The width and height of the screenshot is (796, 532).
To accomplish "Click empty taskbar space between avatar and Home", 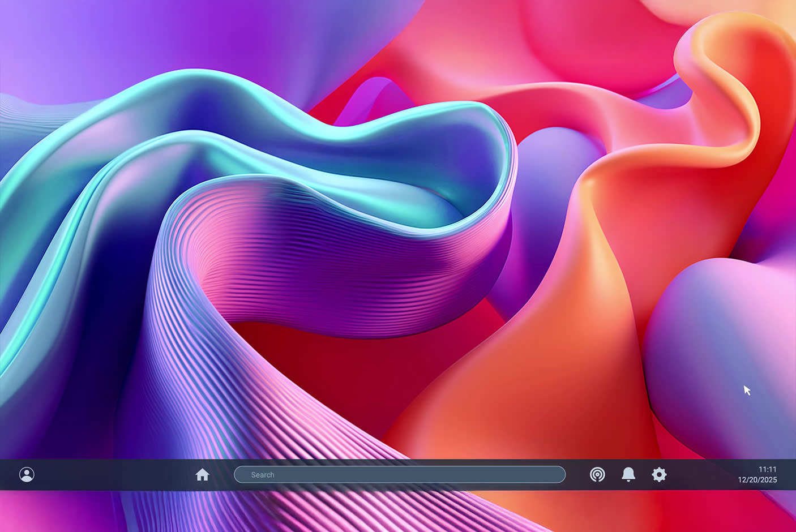I will [x=113, y=474].
